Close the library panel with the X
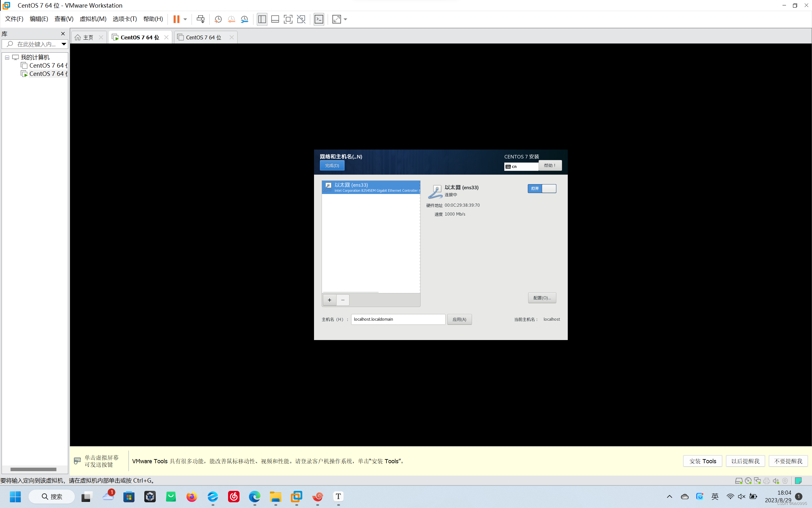The image size is (812, 508). 63,34
